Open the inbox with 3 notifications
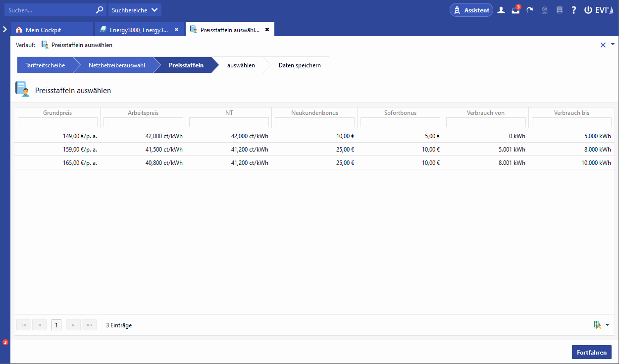The height and width of the screenshot is (364, 619). 516,10
